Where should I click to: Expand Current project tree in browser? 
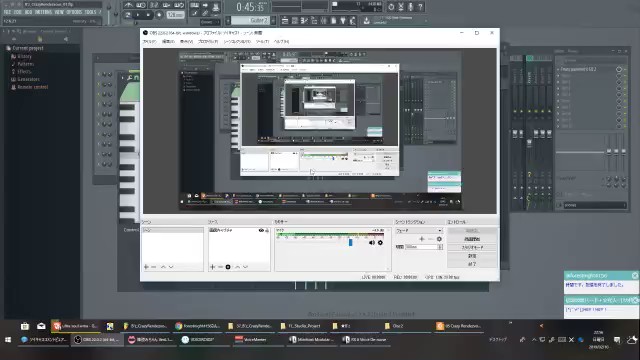point(27,48)
